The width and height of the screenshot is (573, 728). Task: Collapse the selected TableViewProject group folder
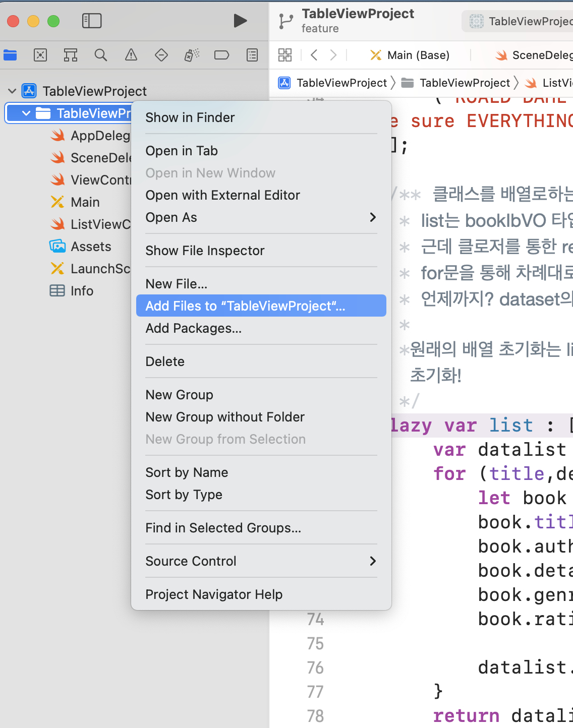pyautogui.click(x=26, y=113)
